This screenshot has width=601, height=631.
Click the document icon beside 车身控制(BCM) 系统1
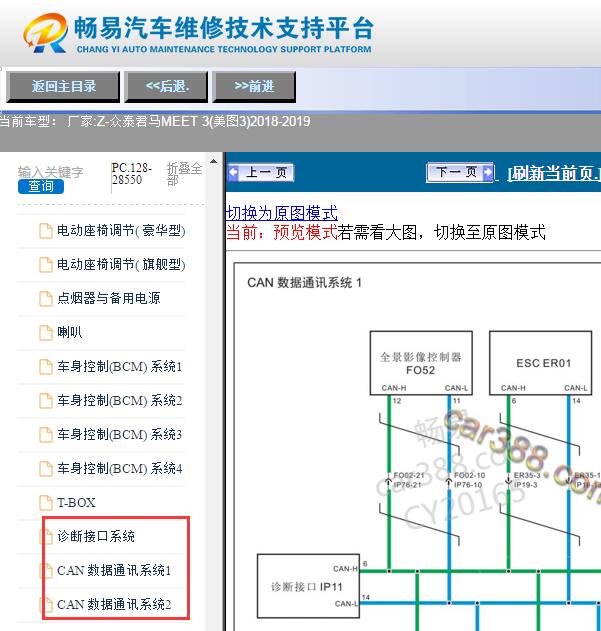point(45,367)
